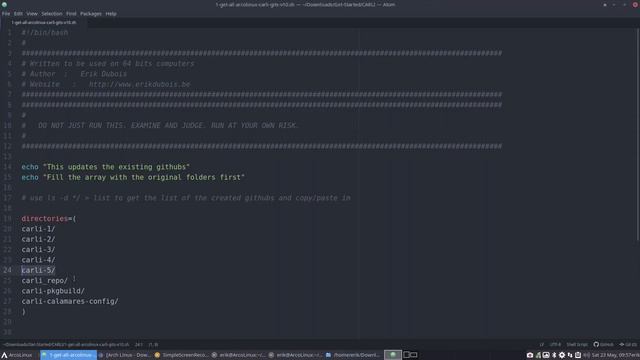Screen dimensions: 640x360
Task: Open the clipboard manager tray icon
Action: 578,356
